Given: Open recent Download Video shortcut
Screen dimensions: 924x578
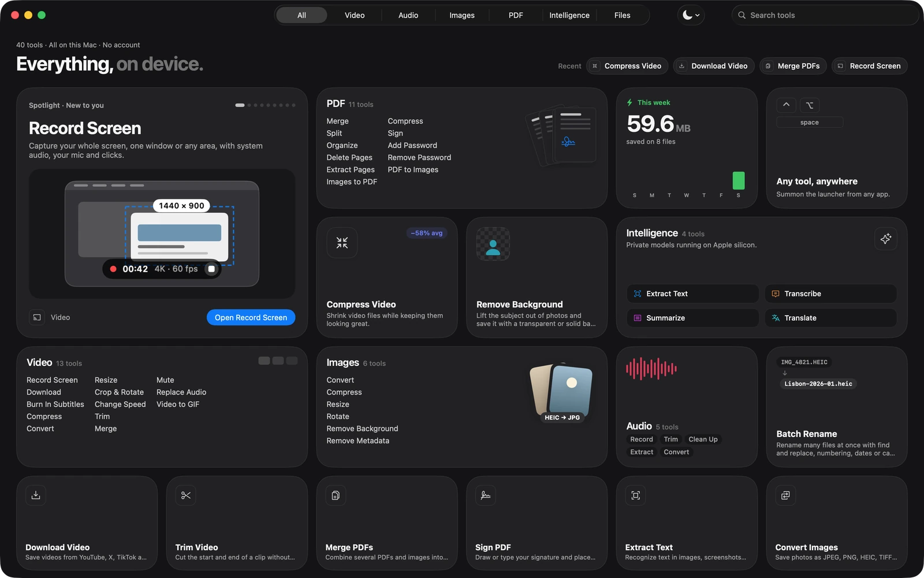Looking at the screenshot, I should (714, 66).
